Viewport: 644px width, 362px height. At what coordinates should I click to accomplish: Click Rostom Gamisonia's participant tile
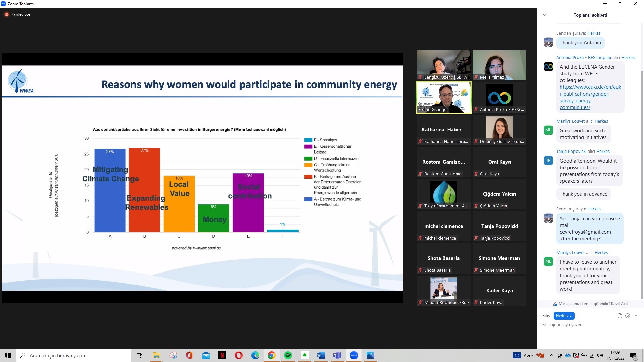tap(443, 162)
